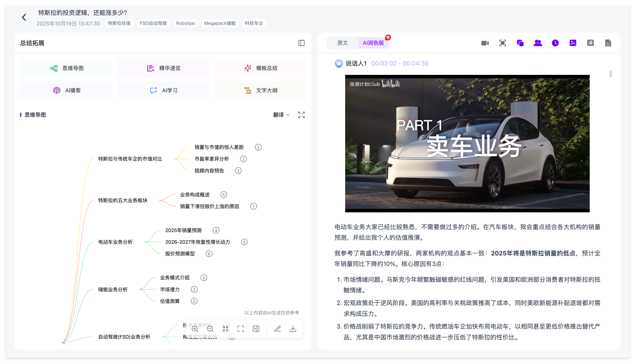Select 市盈率差异分析 mind map leaf
Screen dimensions: 636x364
point(212,159)
